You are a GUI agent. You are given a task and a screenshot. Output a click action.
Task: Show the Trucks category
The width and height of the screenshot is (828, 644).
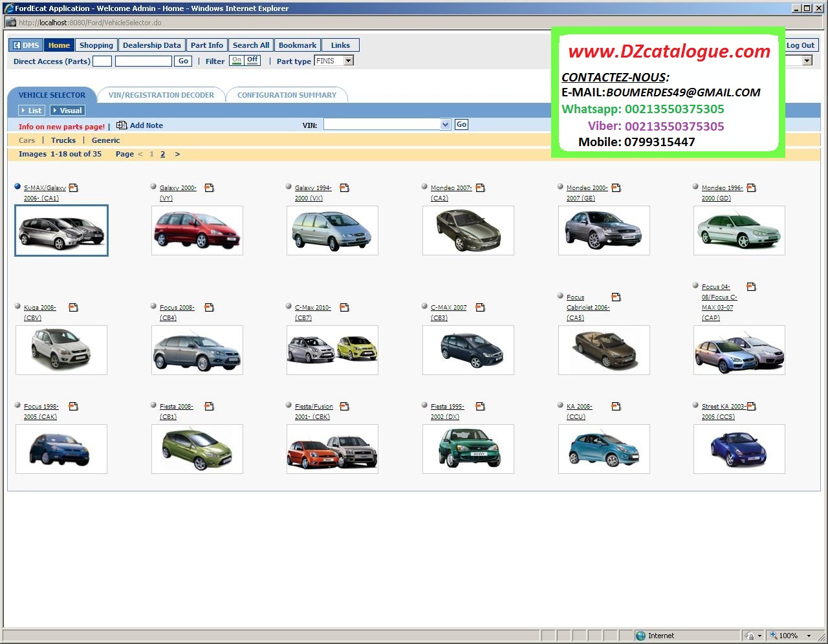tap(63, 140)
